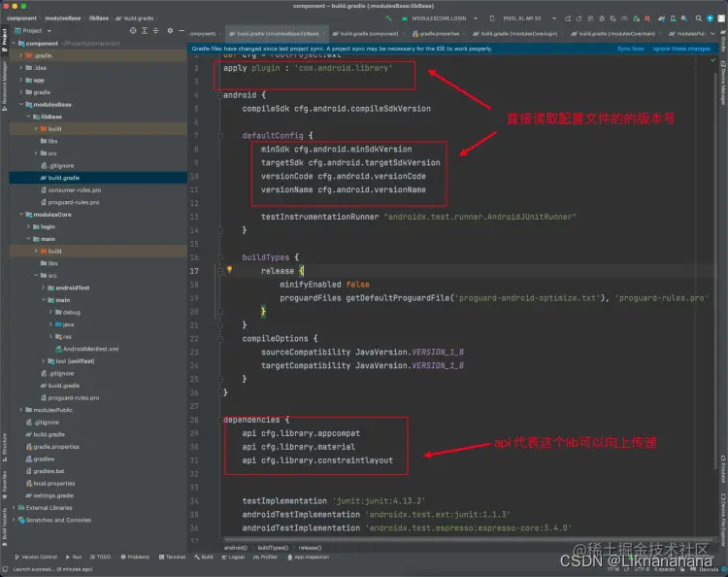Click release{} breadcrumb
Image resolution: width=728 pixels, height=577 pixels.
tap(310, 548)
